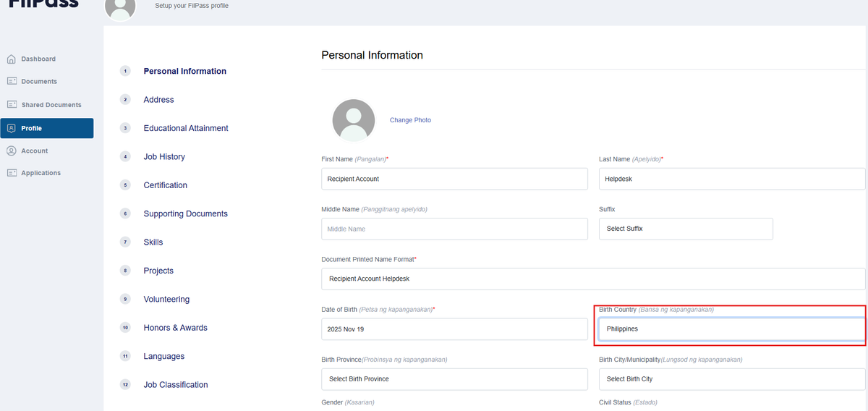Select the Profile menu item

tap(47, 128)
